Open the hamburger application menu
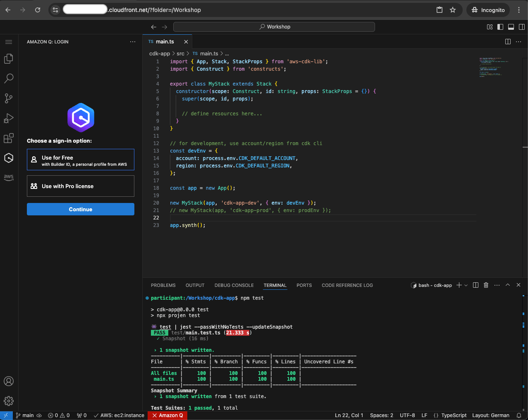The width and height of the screenshot is (528, 420). pos(9,42)
